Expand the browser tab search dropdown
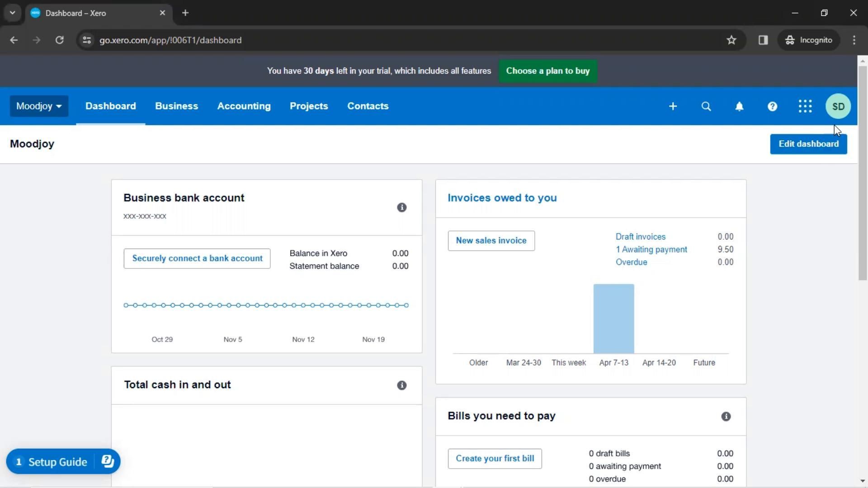The image size is (868, 488). [x=12, y=13]
